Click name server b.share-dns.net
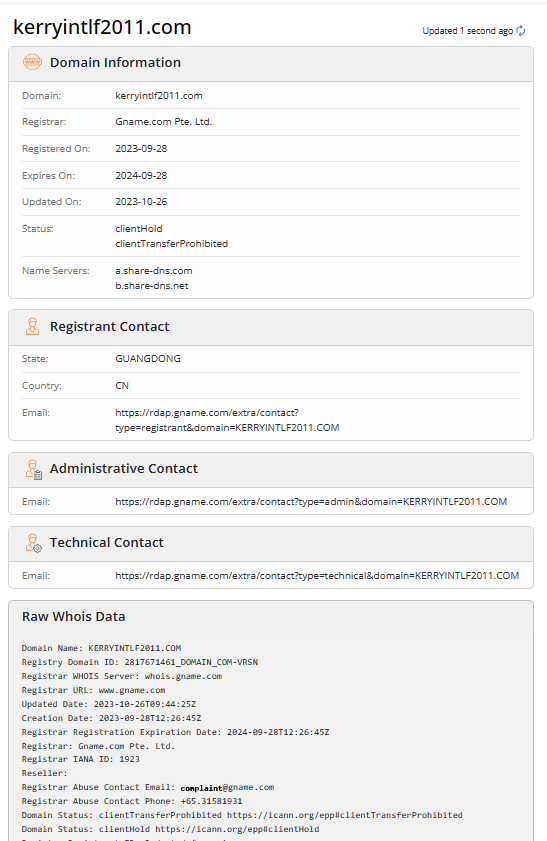Image resolution: width=547 pixels, height=841 pixels. (152, 286)
